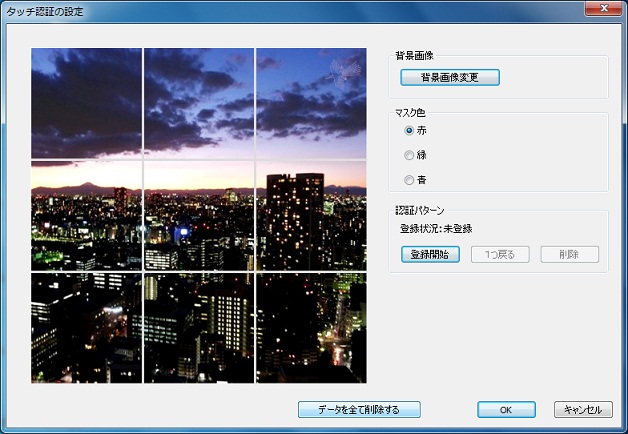Image resolution: width=628 pixels, height=434 pixels.
Task: Tap the bottom-center lit office grid cell
Action: [199, 328]
